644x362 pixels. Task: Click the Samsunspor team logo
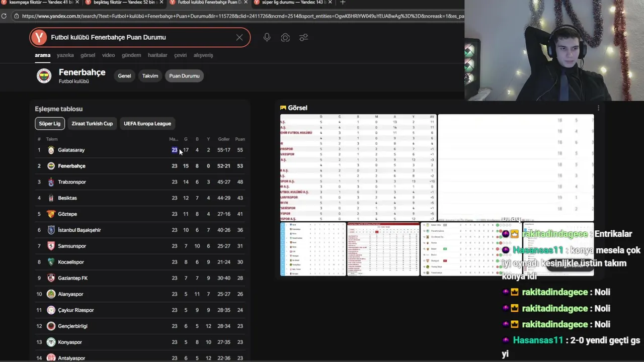point(51,246)
